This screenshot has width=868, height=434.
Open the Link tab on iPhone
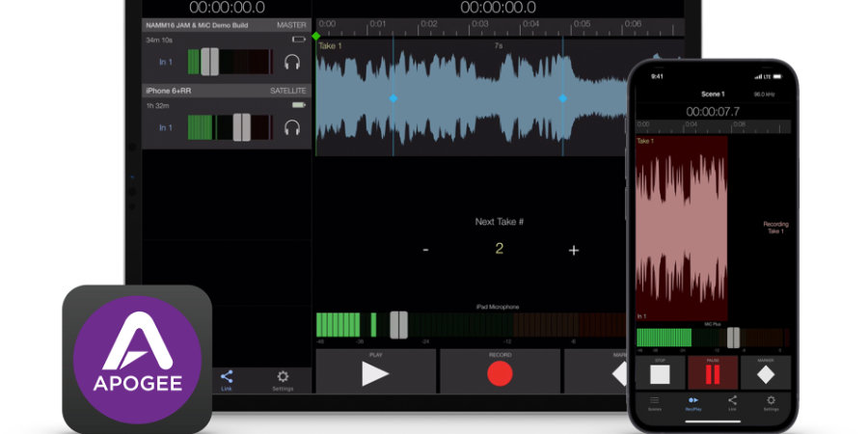pyautogui.click(x=732, y=403)
